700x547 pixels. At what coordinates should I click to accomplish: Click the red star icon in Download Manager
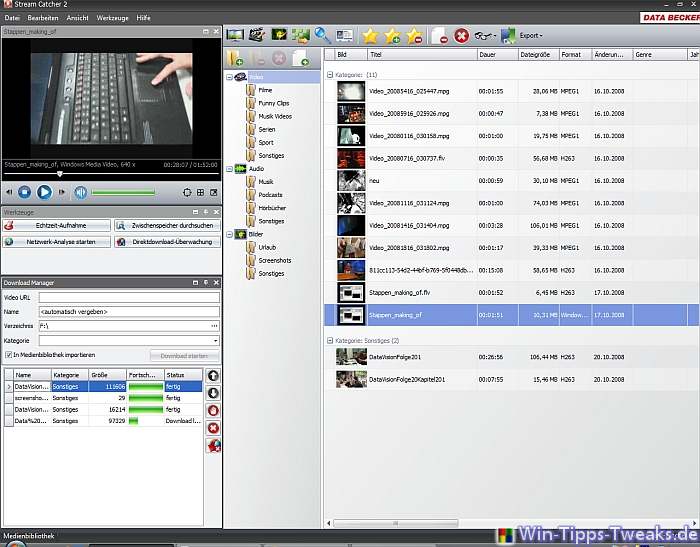pos(213,446)
